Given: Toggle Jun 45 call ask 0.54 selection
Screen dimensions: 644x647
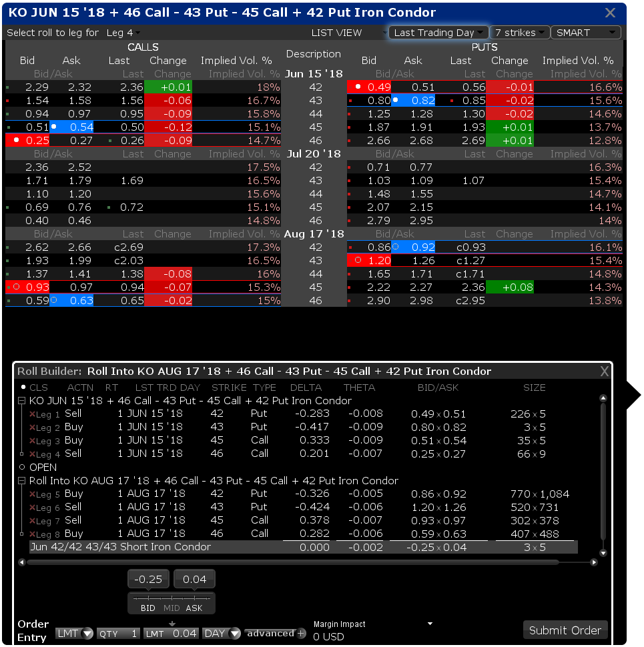Looking at the screenshot, I should [71, 127].
